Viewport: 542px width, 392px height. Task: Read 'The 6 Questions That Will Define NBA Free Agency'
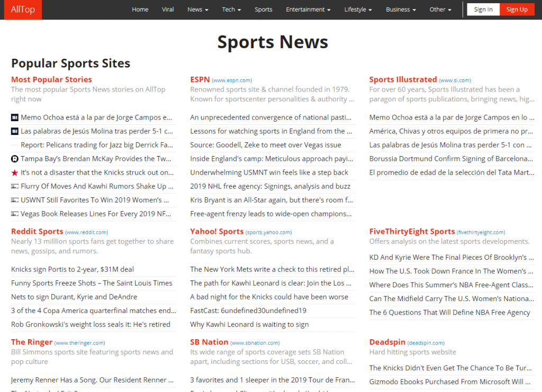click(x=450, y=313)
